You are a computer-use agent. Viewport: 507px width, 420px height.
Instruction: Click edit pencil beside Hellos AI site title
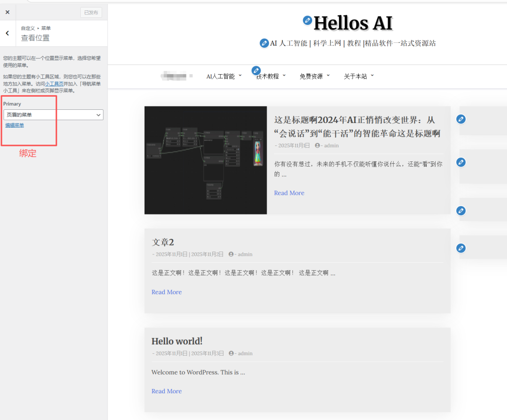[307, 20]
